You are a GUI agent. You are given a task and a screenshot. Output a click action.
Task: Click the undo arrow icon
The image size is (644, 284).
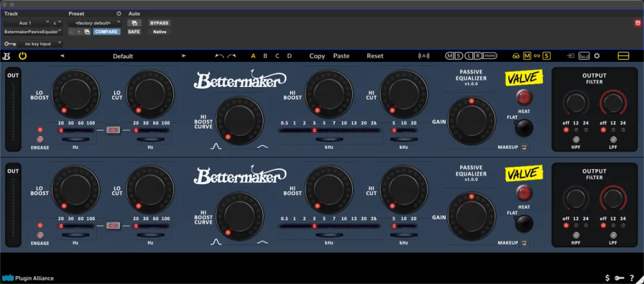click(x=219, y=56)
